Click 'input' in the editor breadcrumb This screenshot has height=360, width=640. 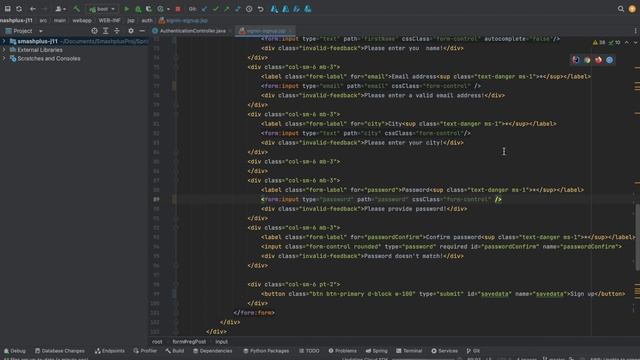point(222,342)
